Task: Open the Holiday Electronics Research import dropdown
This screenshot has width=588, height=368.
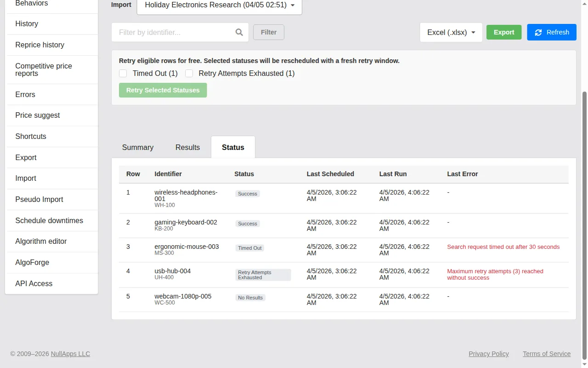Action: [219, 5]
